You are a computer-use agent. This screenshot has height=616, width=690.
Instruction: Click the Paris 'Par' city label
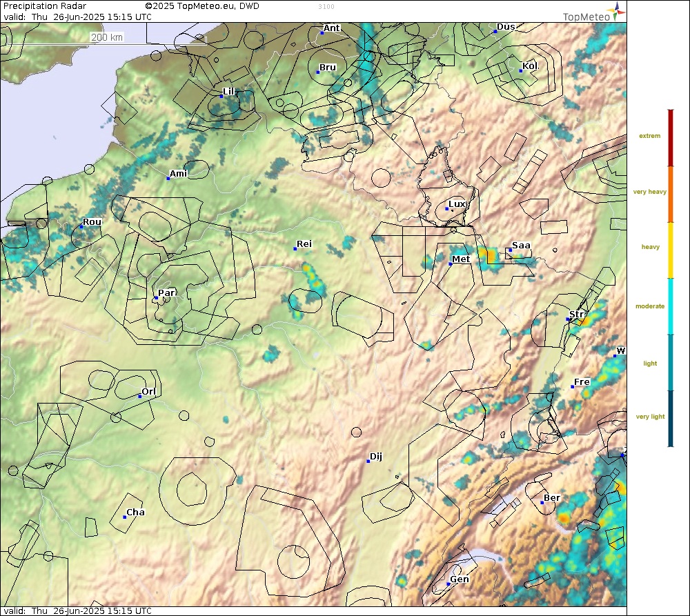tap(167, 293)
